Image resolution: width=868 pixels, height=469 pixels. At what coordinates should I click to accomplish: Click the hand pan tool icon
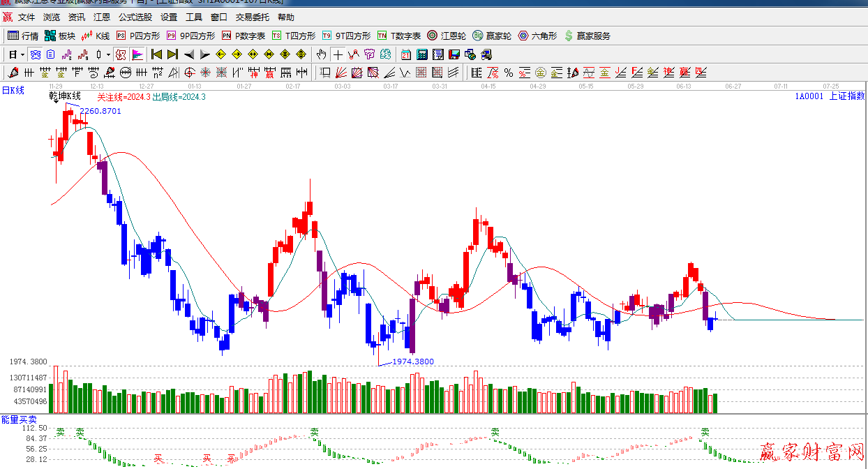pyautogui.click(x=321, y=54)
